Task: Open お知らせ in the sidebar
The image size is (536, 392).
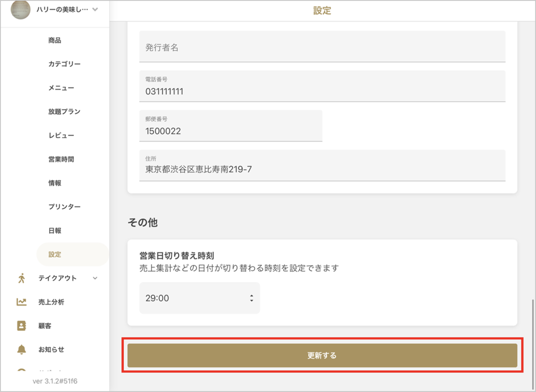Action: pos(51,349)
